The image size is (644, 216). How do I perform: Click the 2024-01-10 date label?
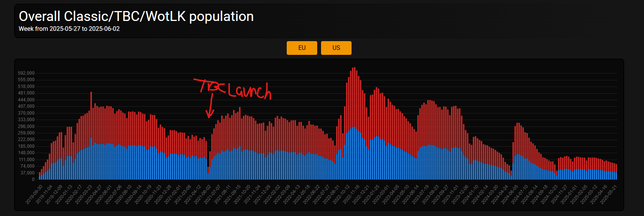point(470,195)
